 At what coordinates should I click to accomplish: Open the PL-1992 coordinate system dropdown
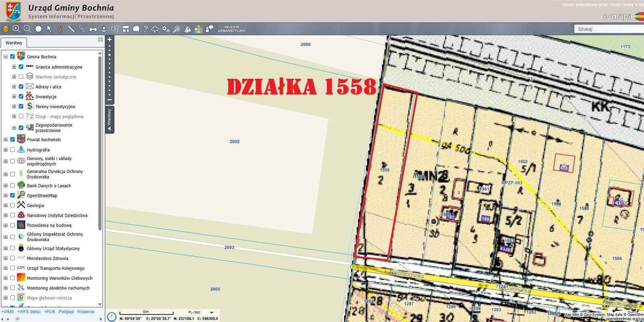point(200,312)
